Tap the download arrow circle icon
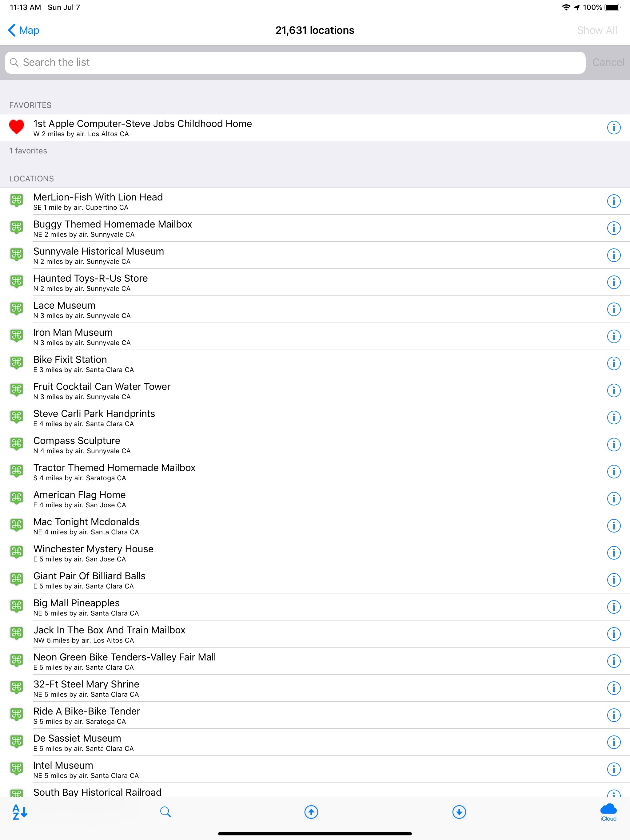 pos(459,812)
